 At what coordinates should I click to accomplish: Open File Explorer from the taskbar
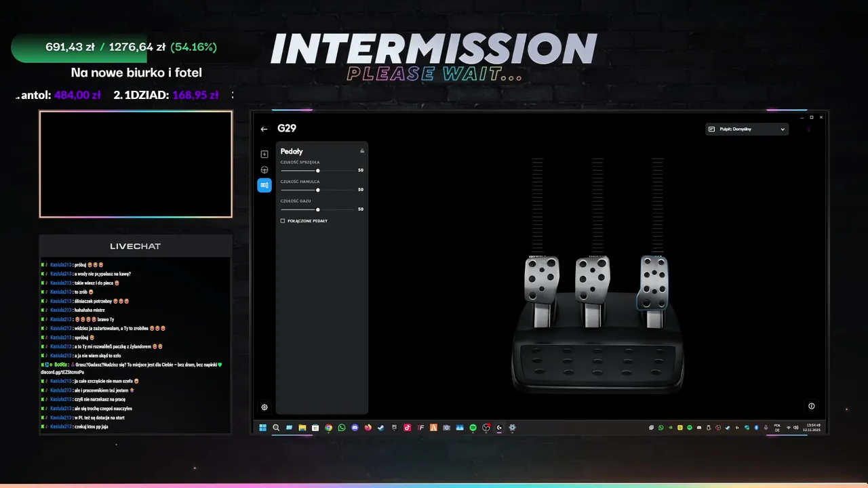click(x=302, y=428)
